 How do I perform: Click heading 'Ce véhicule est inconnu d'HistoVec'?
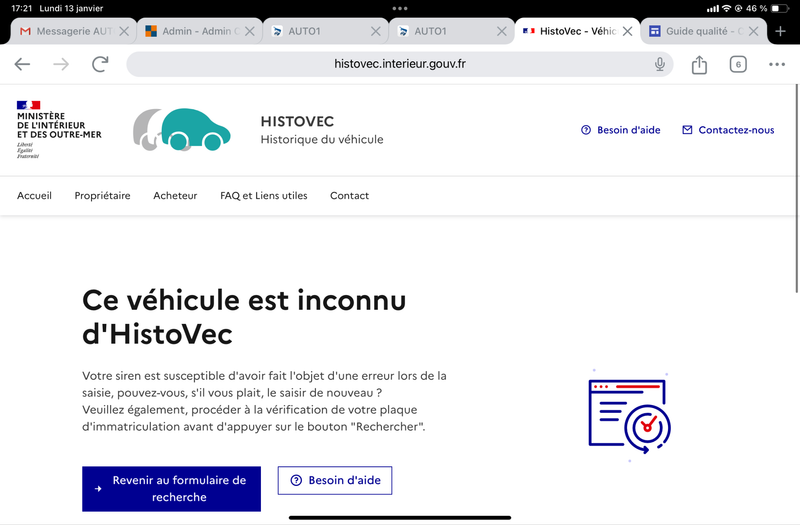(x=244, y=317)
